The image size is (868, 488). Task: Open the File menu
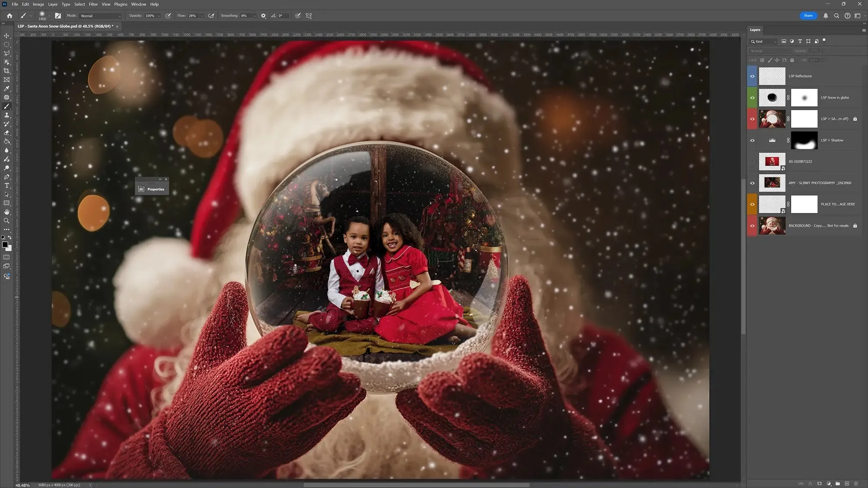coord(15,4)
